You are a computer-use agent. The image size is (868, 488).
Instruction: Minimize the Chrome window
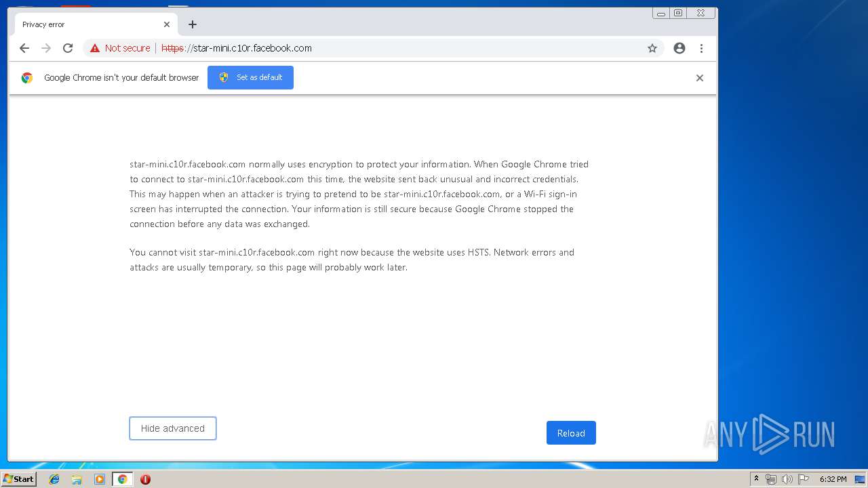[x=661, y=13]
